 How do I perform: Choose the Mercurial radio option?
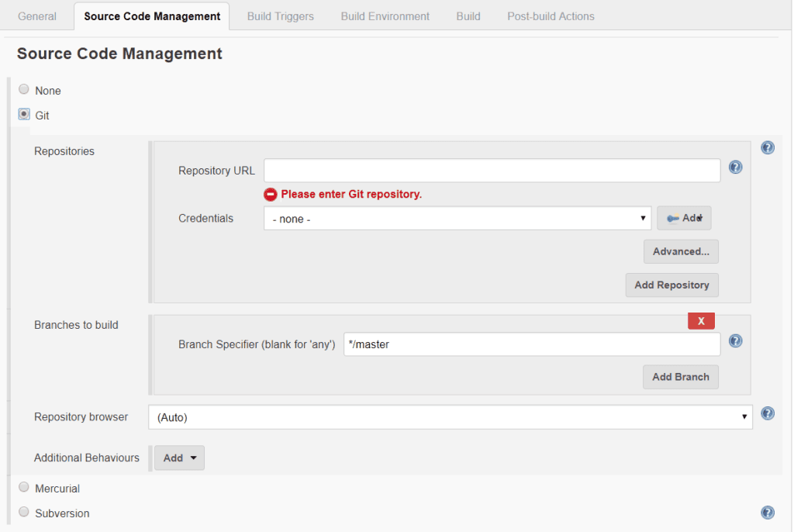[x=24, y=489]
